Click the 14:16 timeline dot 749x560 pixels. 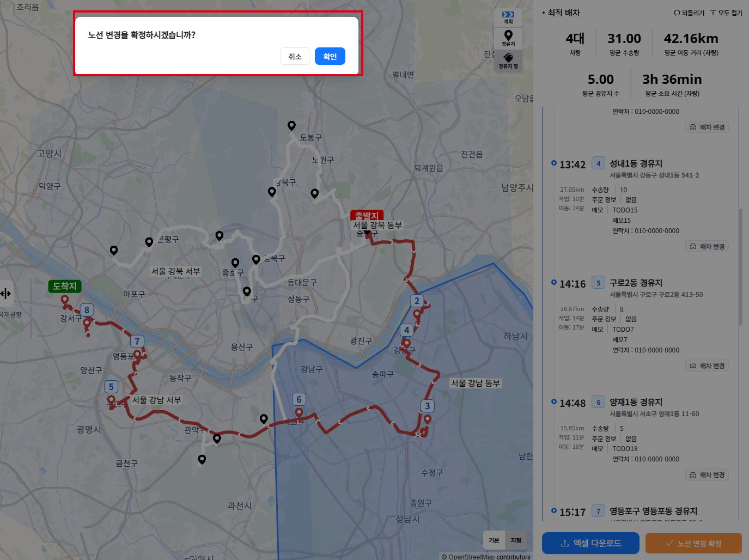(x=554, y=282)
